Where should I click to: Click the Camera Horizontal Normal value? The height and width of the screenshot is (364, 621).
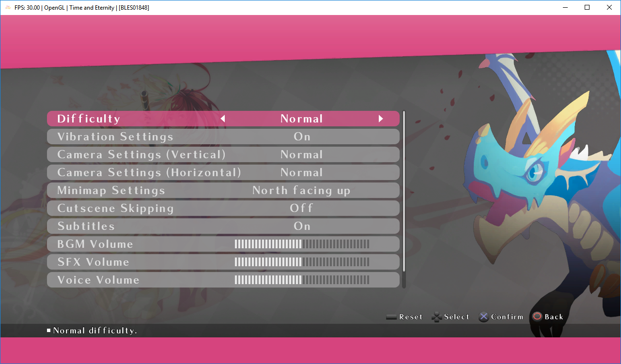point(302,172)
